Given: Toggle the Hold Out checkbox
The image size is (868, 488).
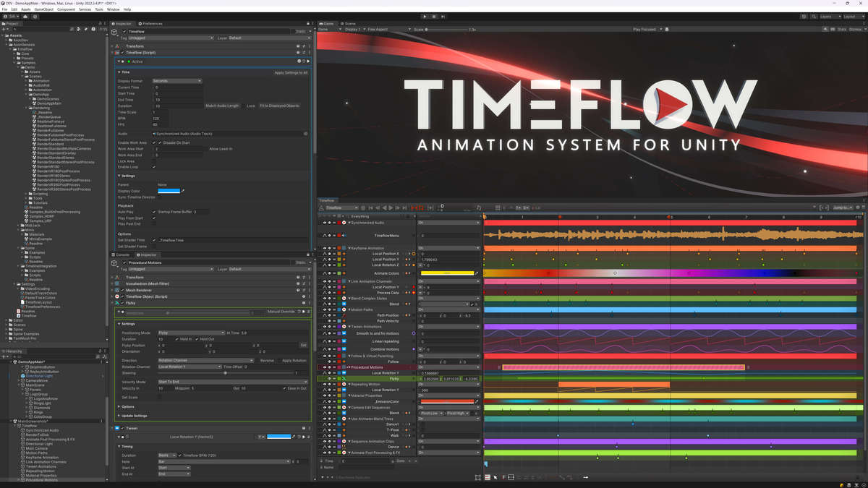Looking at the screenshot, I should point(198,339).
